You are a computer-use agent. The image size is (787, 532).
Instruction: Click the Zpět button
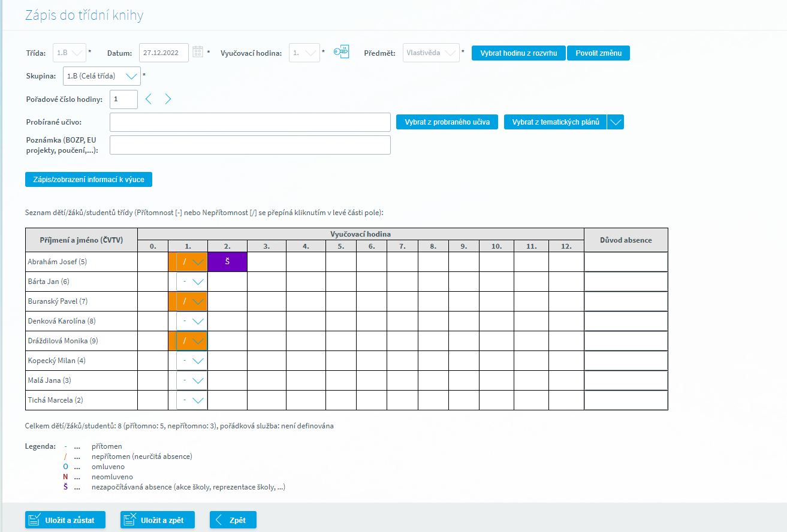[233, 520]
